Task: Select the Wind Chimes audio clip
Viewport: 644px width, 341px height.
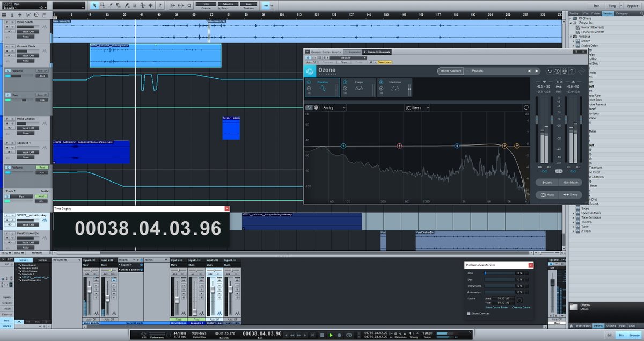Action: [x=231, y=129]
